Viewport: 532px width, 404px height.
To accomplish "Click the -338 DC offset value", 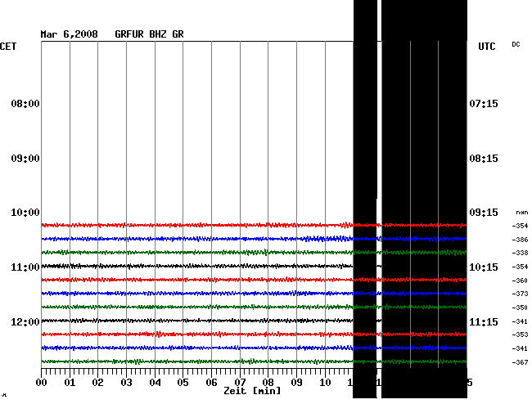I will 520,253.
